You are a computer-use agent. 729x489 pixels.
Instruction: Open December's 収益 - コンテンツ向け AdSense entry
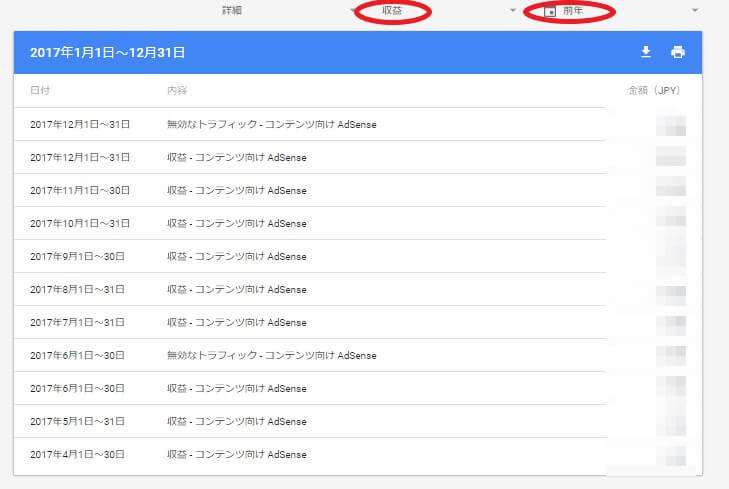click(237, 157)
